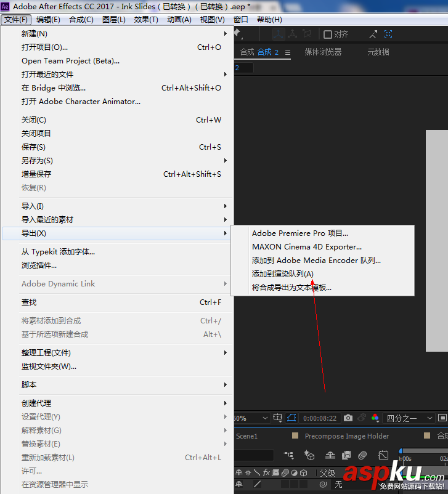
Task: Enable the Draft 3D icon in timeline
Action: [x=309, y=455]
